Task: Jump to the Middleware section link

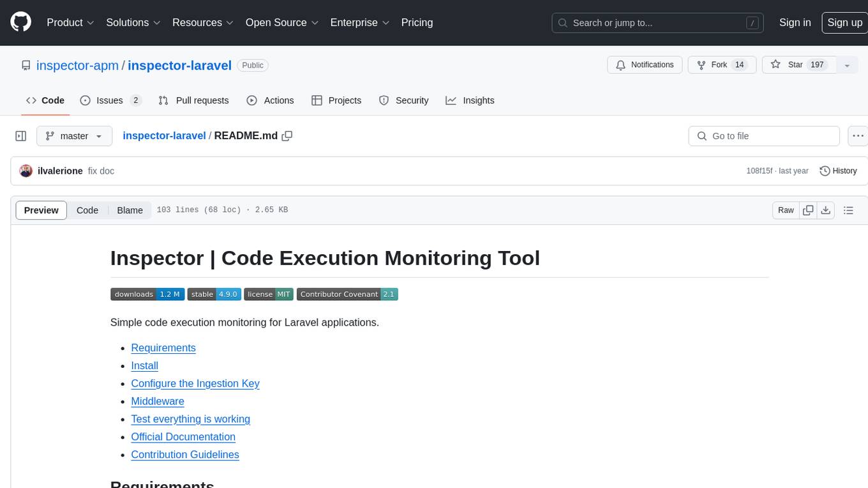Action: [158, 402]
